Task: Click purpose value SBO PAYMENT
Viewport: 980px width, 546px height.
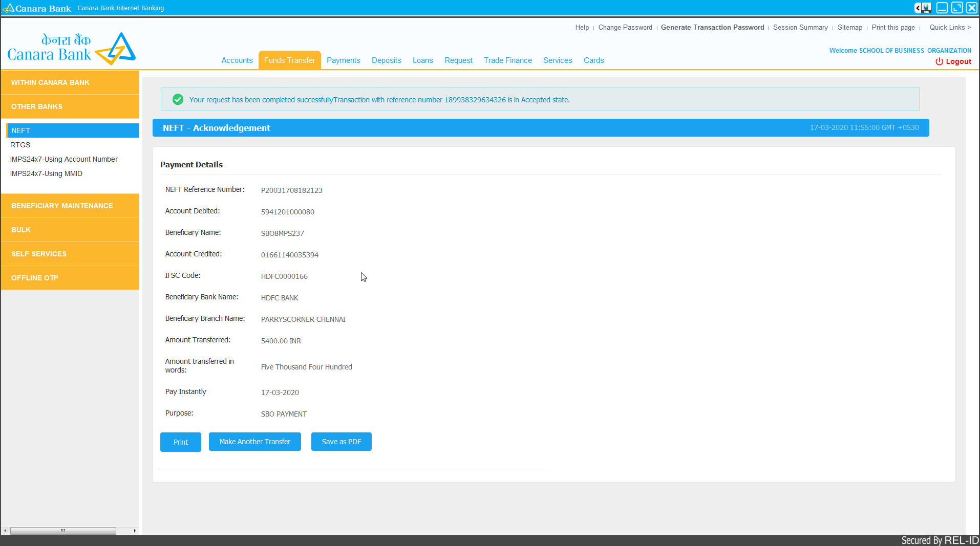Action: tap(284, 414)
